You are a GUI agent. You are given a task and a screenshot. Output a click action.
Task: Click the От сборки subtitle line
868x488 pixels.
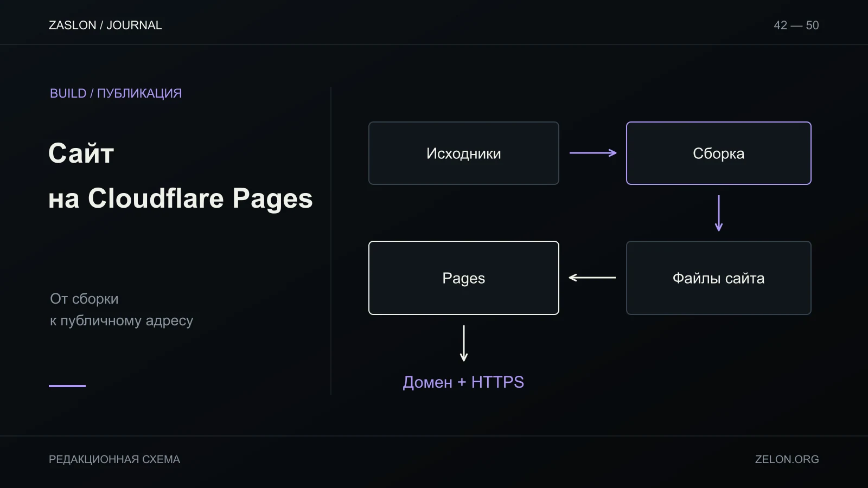click(84, 299)
